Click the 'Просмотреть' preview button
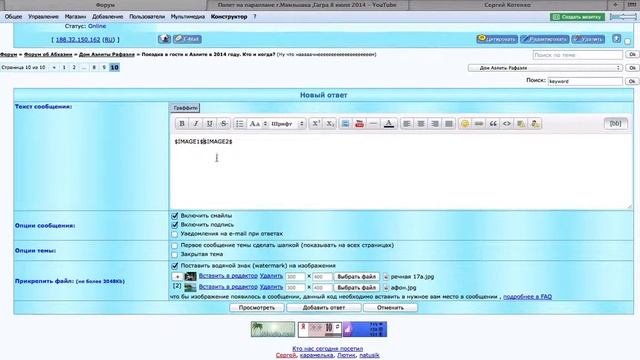The height and width of the screenshot is (360, 640). 257,308
